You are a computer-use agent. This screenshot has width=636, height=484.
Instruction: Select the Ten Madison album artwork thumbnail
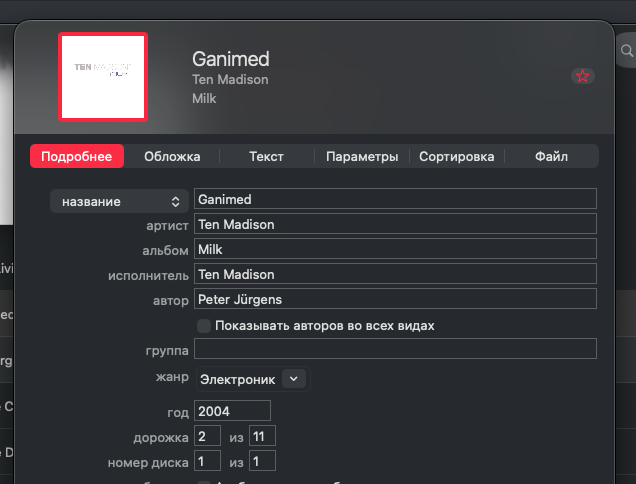[103, 77]
